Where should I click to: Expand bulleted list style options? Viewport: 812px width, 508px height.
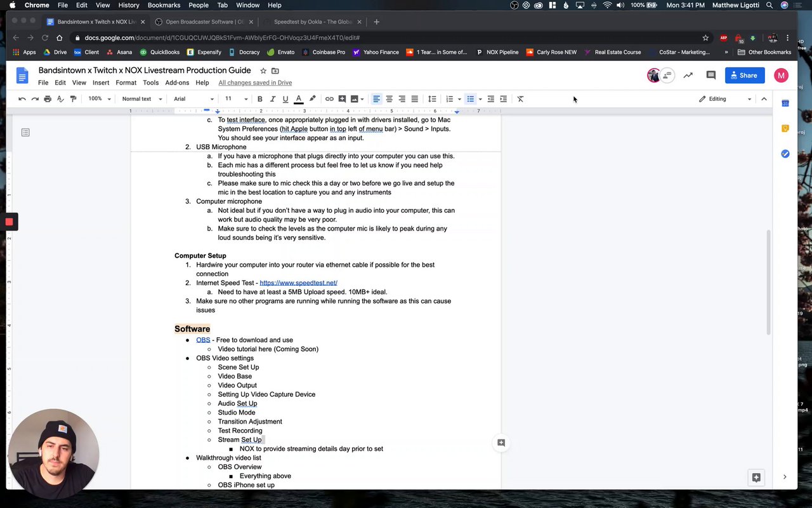pyautogui.click(x=480, y=99)
